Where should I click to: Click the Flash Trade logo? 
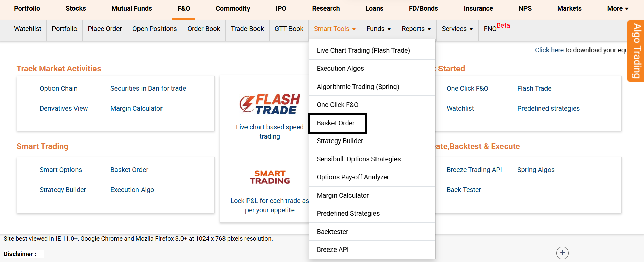pos(270,104)
